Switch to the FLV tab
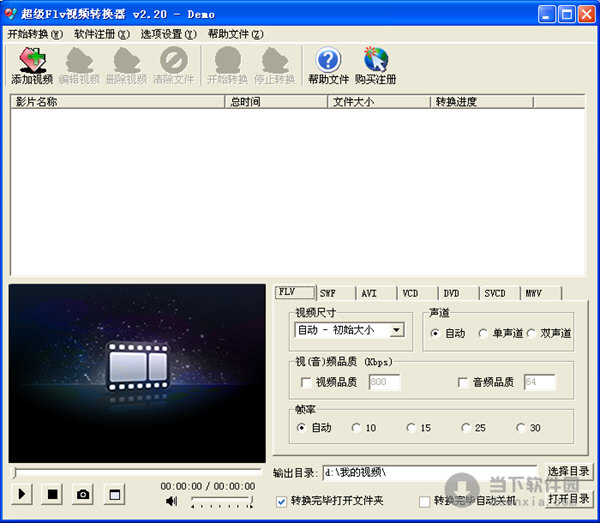 coord(295,293)
